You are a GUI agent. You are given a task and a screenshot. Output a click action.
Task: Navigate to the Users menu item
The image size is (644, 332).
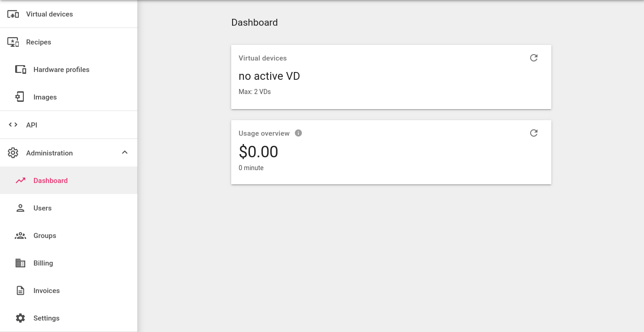tap(43, 208)
